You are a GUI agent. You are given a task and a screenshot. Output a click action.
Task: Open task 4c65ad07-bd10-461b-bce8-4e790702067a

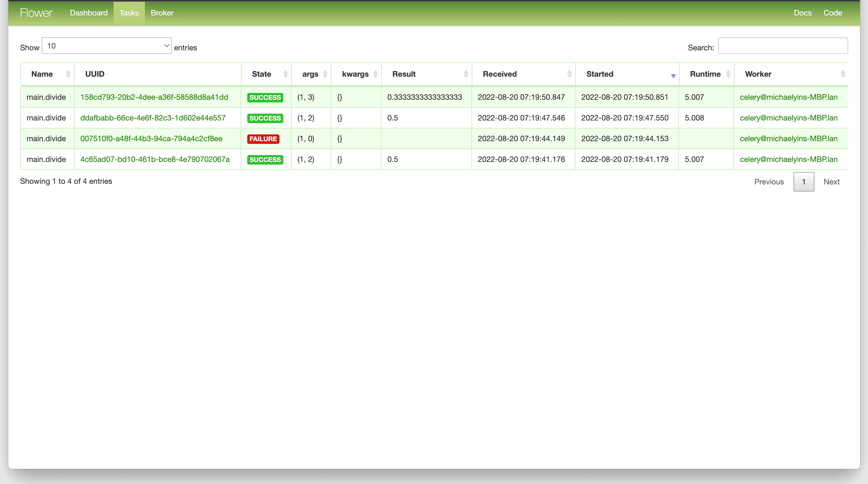(x=155, y=159)
